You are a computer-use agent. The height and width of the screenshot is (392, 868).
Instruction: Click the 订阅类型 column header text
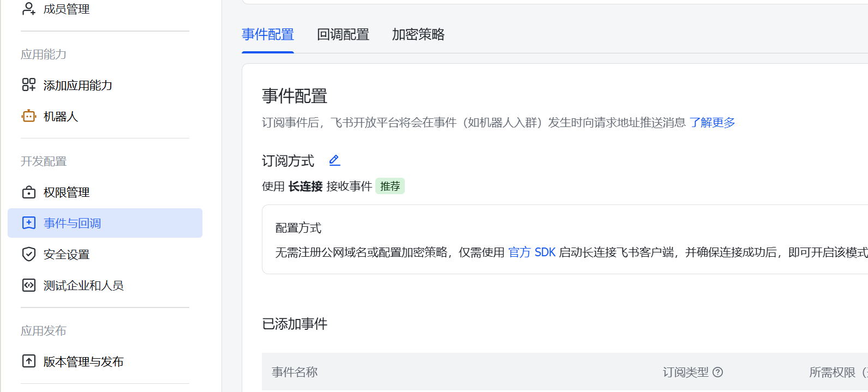pyautogui.click(x=685, y=372)
